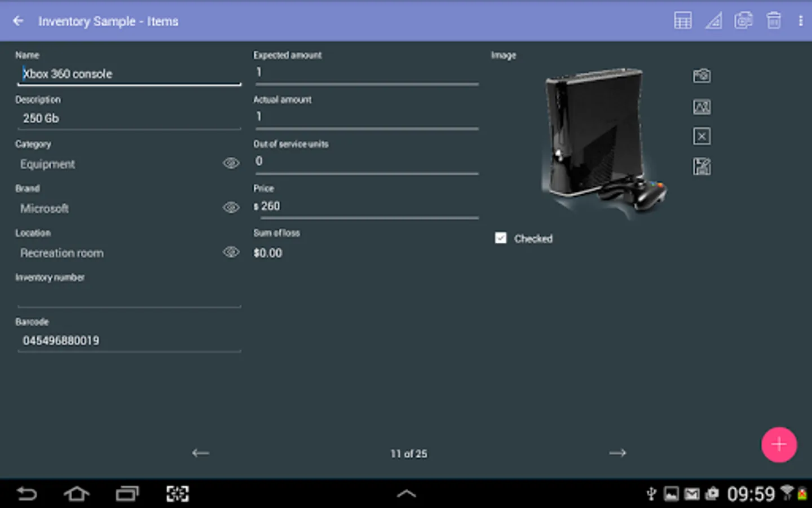
Task: Tap the triangle ruler icon in toolbar
Action: click(x=713, y=21)
